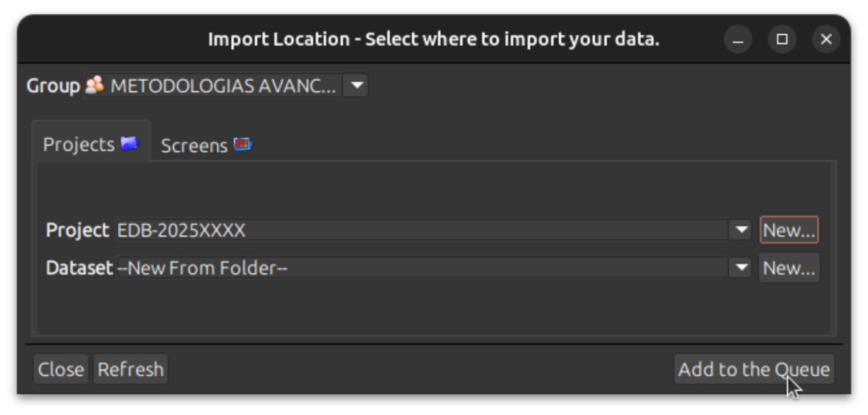Click the Project combo dropdown arrow icon
868x415 pixels.
pos(741,230)
